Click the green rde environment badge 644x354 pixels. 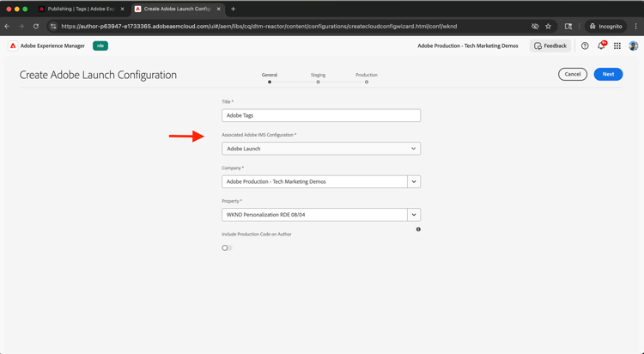point(100,46)
